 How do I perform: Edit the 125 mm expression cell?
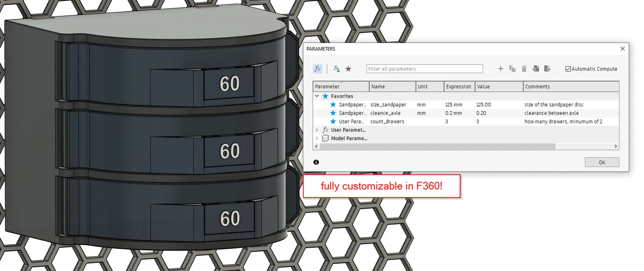point(454,105)
